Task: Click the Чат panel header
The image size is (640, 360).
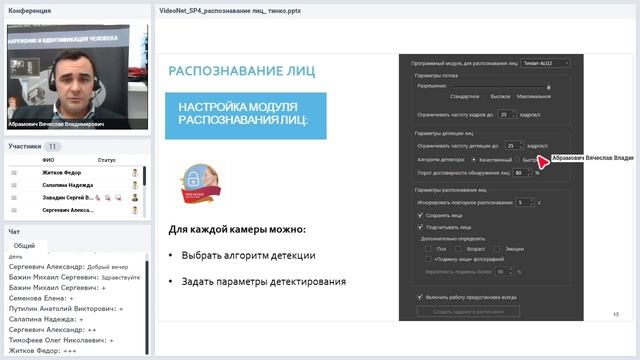Action: click(x=14, y=231)
